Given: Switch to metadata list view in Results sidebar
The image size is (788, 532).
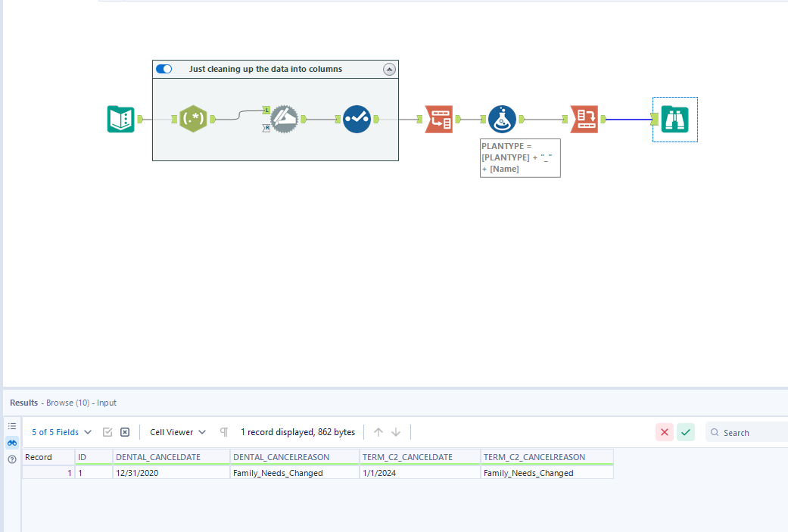Looking at the screenshot, I should pos(11,425).
